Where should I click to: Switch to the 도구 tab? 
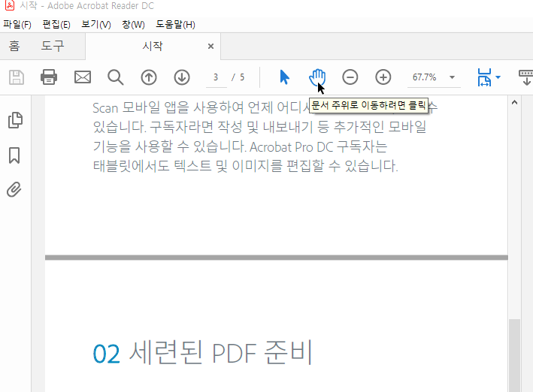pos(53,46)
